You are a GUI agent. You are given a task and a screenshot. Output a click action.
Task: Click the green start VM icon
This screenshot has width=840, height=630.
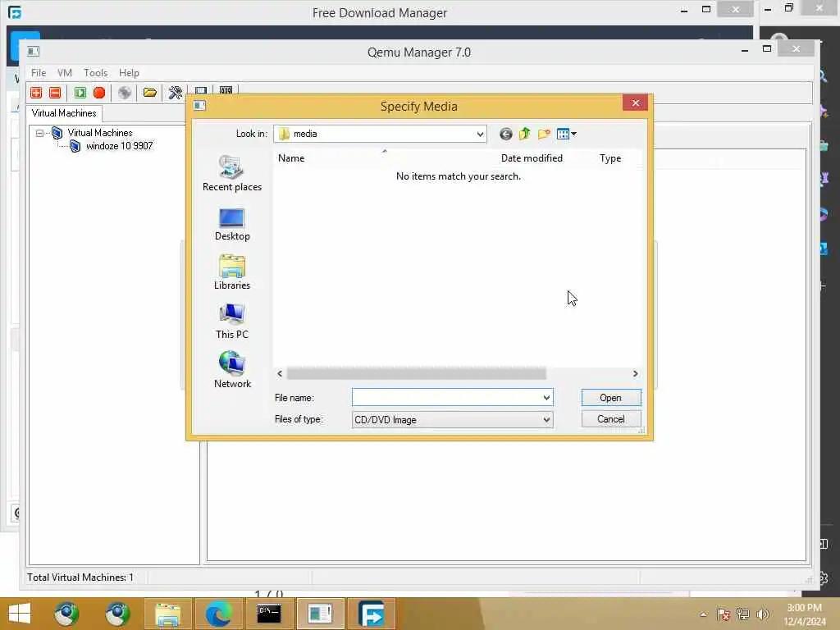tap(80, 93)
